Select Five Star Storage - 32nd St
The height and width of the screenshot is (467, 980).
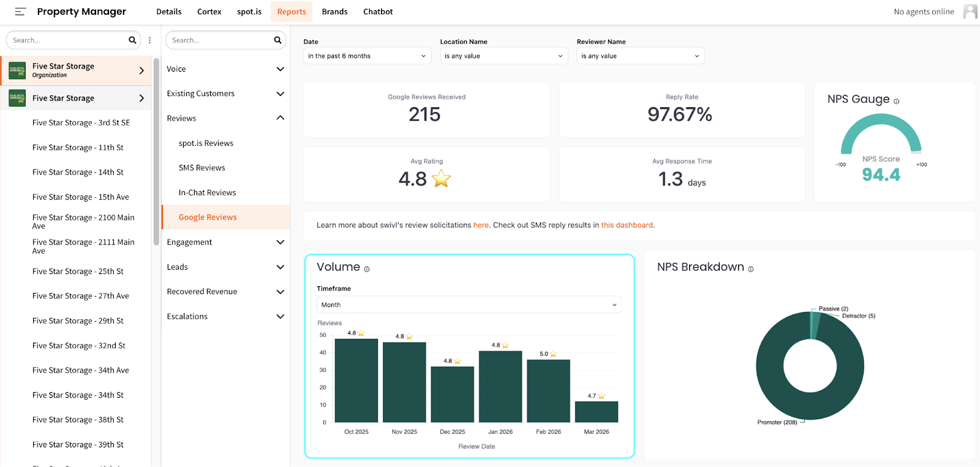click(x=79, y=346)
